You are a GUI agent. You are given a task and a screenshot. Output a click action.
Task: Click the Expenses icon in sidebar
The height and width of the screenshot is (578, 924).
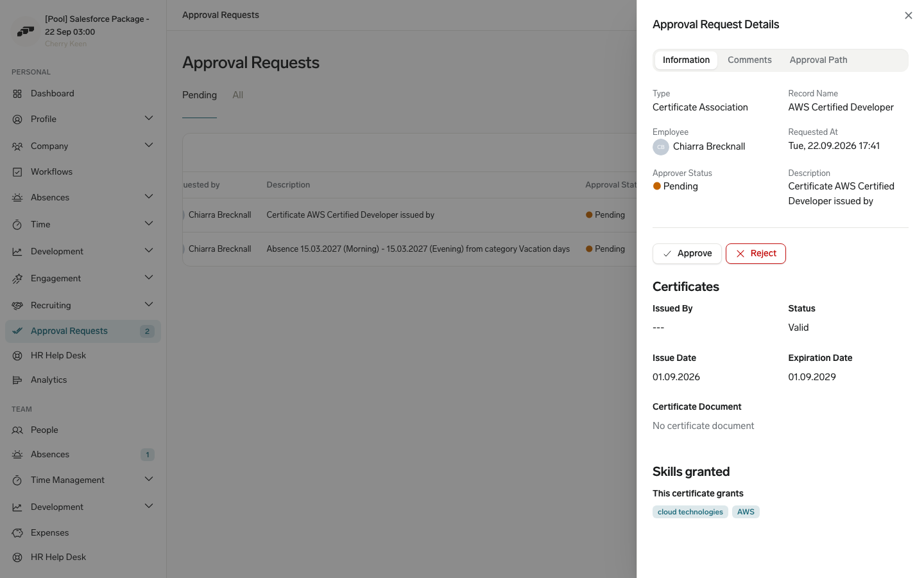[17, 533]
